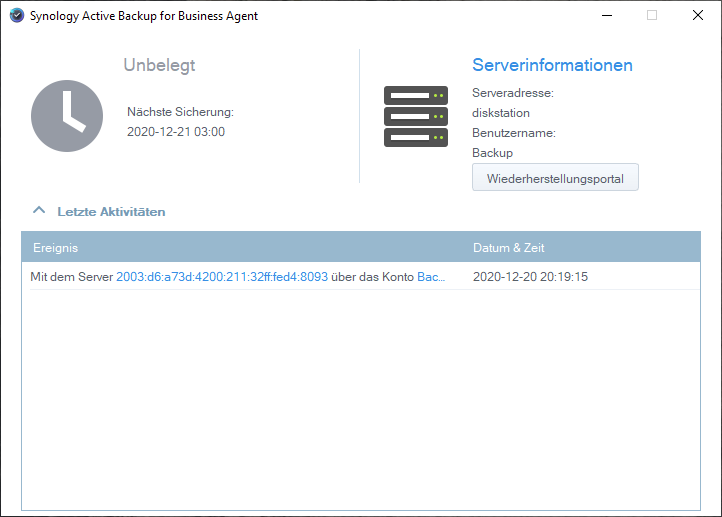Click the server rack icon

click(x=416, y=116)
